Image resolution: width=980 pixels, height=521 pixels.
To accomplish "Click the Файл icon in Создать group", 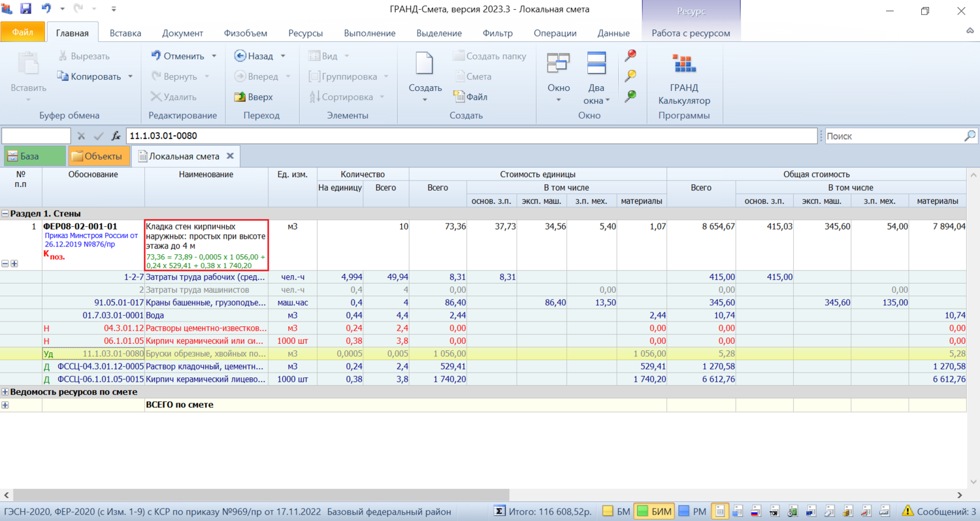I will (459, 97).
